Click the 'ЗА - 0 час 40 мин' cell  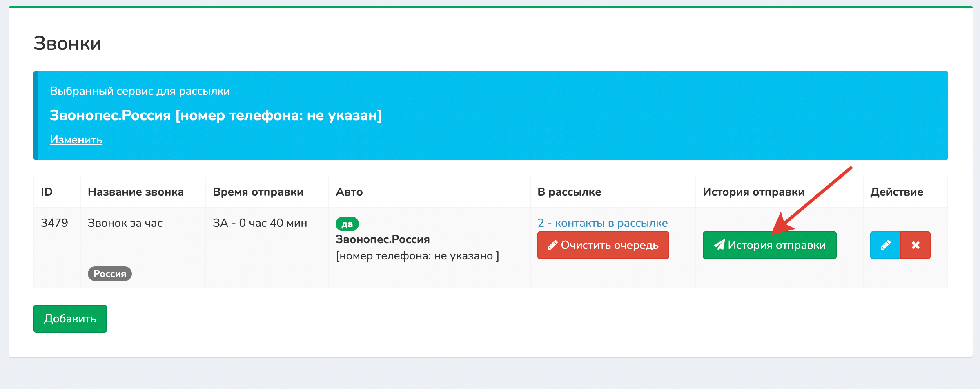260,223
